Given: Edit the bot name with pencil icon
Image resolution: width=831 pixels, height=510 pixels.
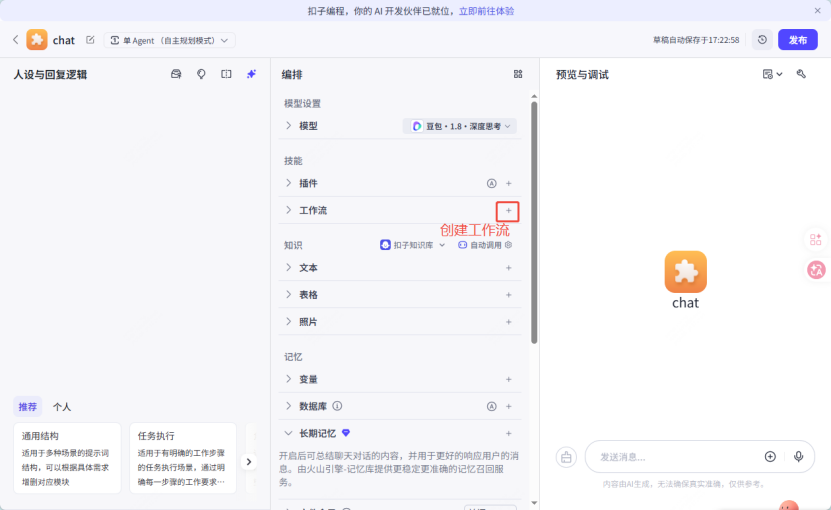Looking at the screenshot, I should pyautogui.click(x=90, y=40).
